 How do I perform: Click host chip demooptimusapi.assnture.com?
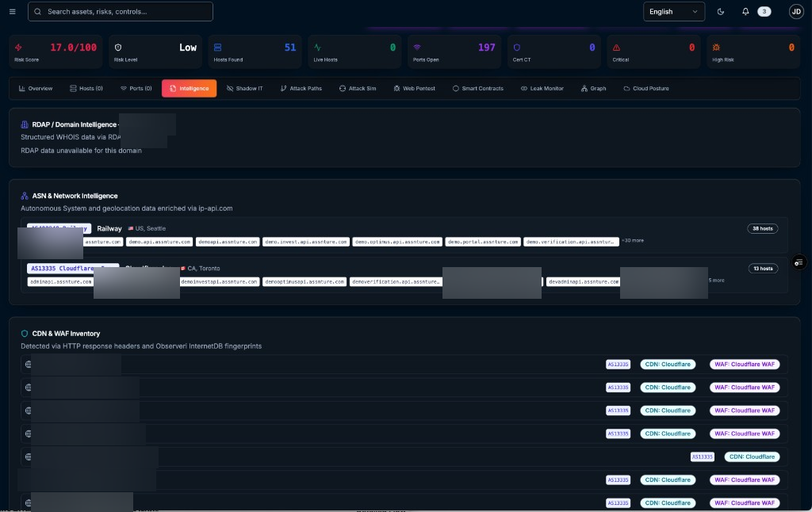click(304, 281)
